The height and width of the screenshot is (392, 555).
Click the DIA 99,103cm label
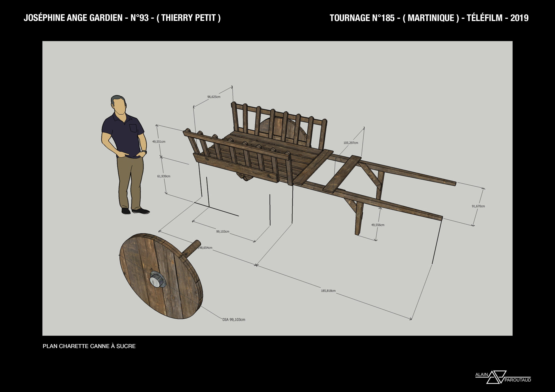[234, 319]
